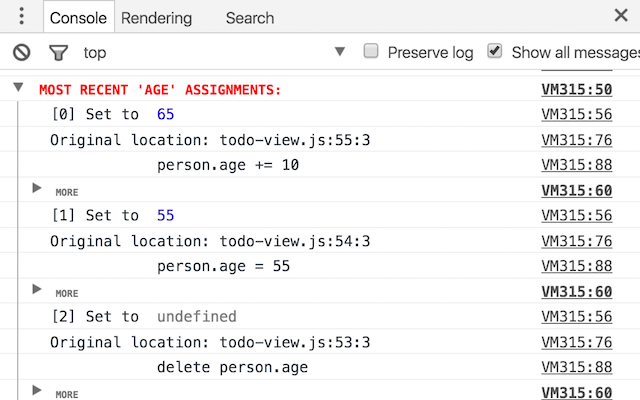Open VM315:60 link below 'person.age += 10'

pos(577,191)
